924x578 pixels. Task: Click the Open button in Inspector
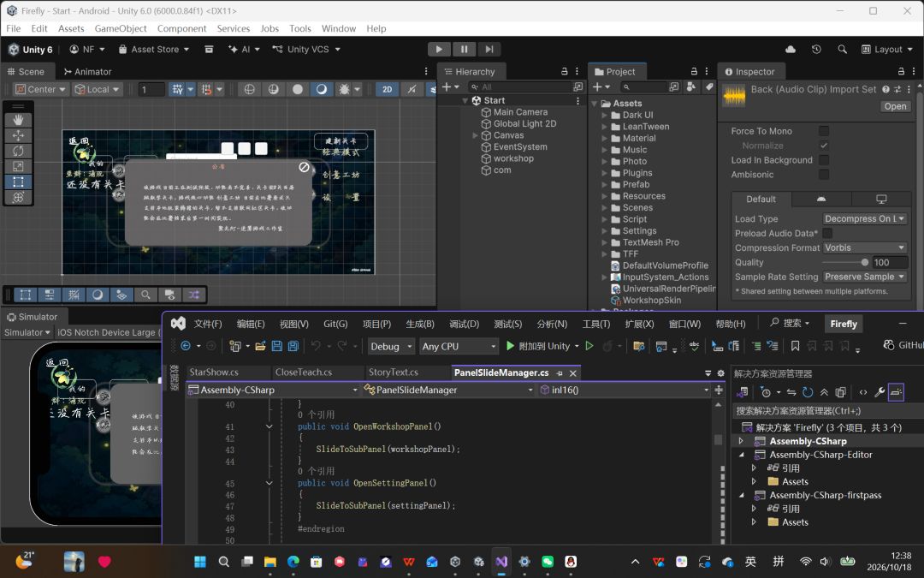coord(895,106)
